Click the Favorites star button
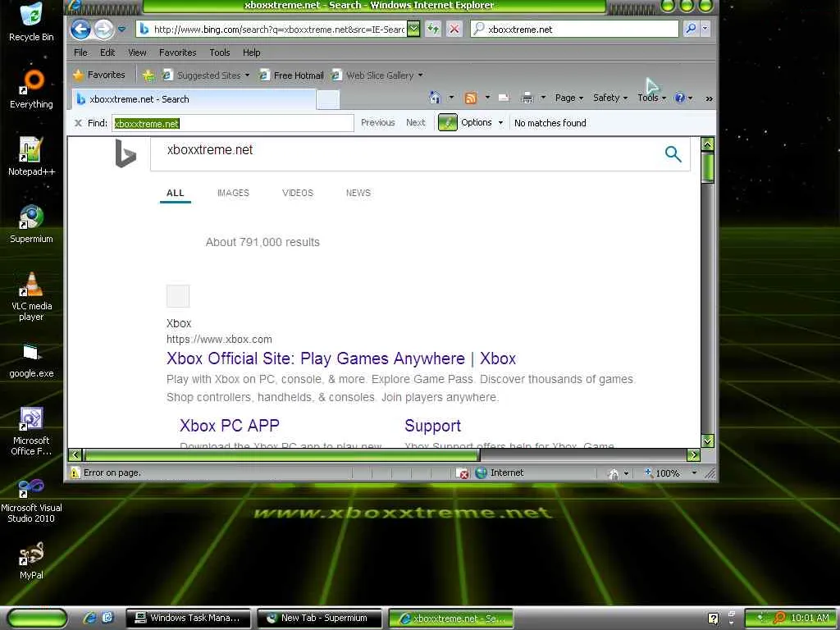The image size is (840, 630). [99, 75]
